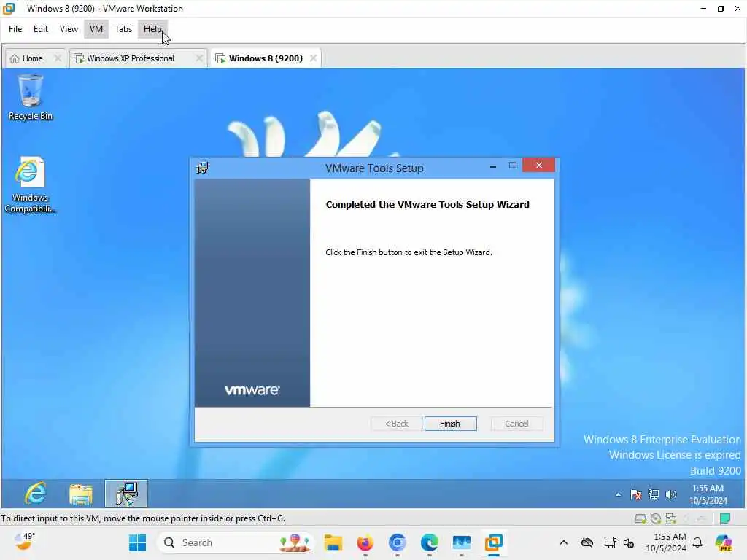Launch Chrome from host taskbar
This screenshot has height=560, width=747.
coord(398,542)
